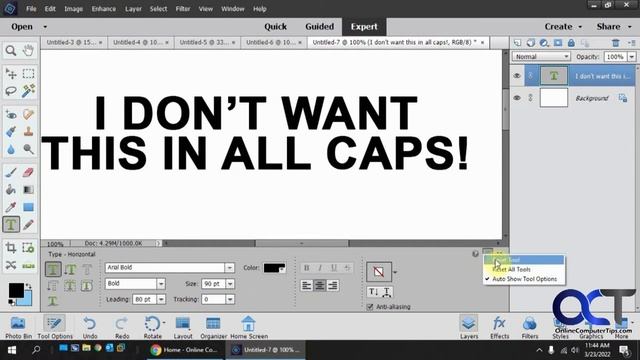Open the Organizer button
Viewport: 640px width, 360px height.
coord(213,327)
